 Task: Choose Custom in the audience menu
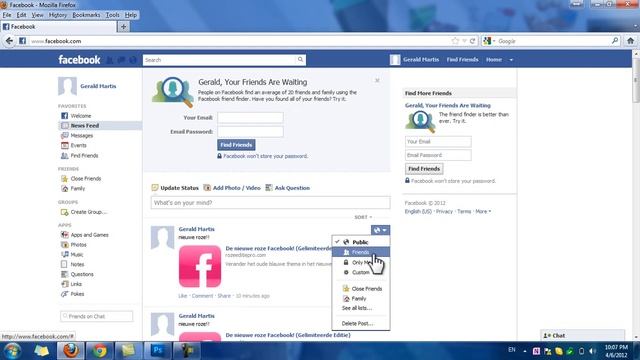[x=361, y=272]
